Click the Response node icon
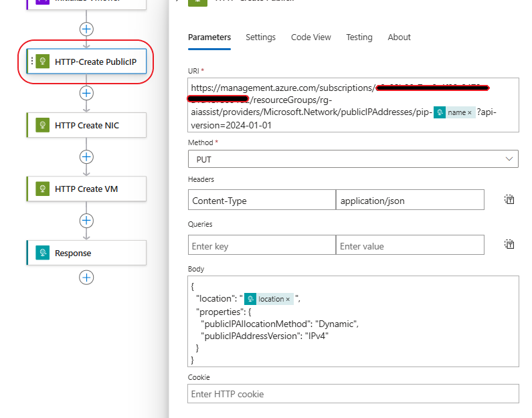 tap(43, 253)
